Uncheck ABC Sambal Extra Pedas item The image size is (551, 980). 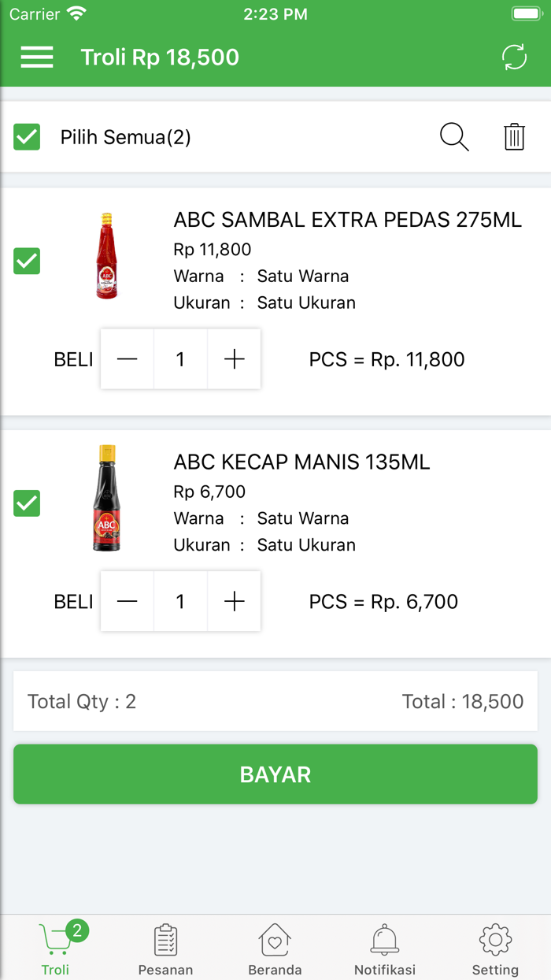pos(27,261)
